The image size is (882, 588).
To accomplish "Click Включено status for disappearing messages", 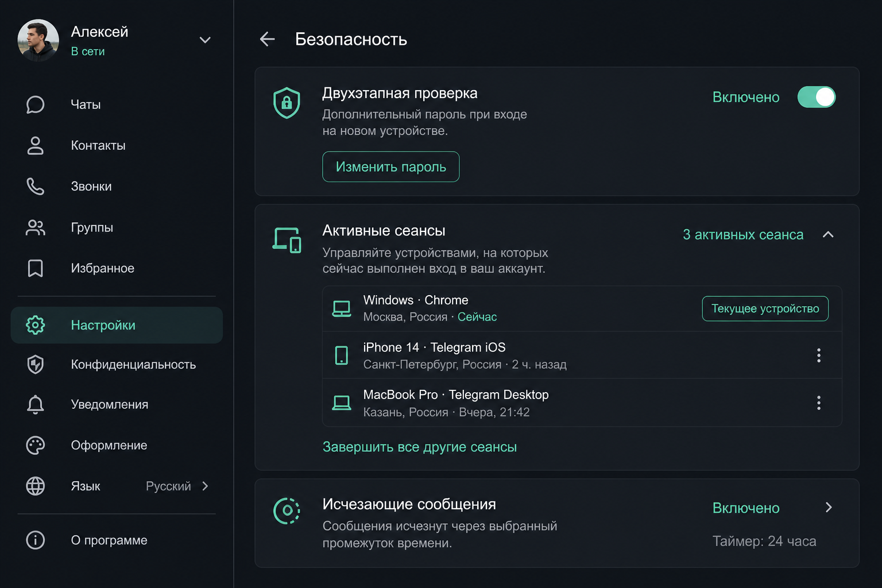I will pyautogui.click(x=746, y=508).
